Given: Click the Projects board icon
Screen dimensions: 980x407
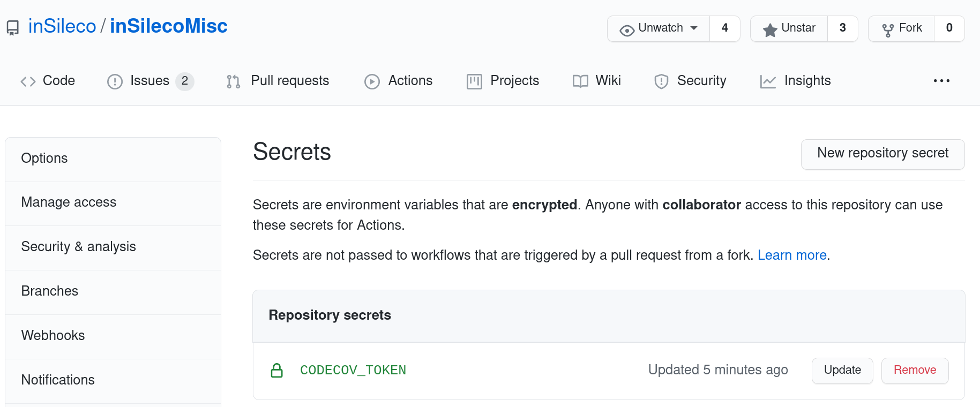Looking at the screenshot, I should click(474, 81).
